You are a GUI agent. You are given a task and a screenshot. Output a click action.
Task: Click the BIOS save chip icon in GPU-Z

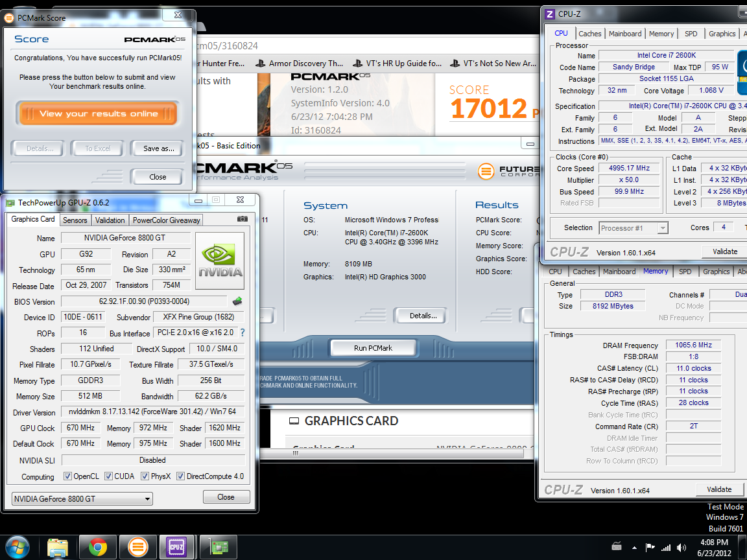pos(237,301)
